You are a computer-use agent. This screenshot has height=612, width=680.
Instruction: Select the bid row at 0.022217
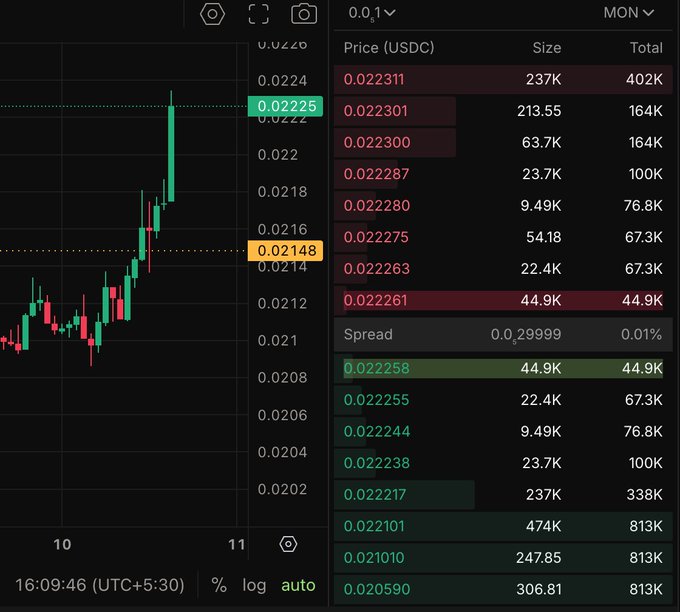tap(503, 495)
